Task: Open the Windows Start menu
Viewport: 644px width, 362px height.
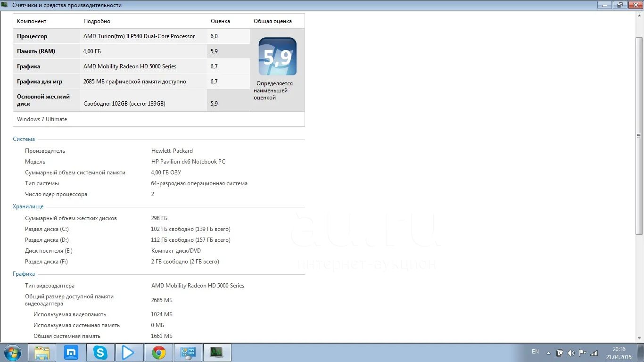Action: click(12, 353)
